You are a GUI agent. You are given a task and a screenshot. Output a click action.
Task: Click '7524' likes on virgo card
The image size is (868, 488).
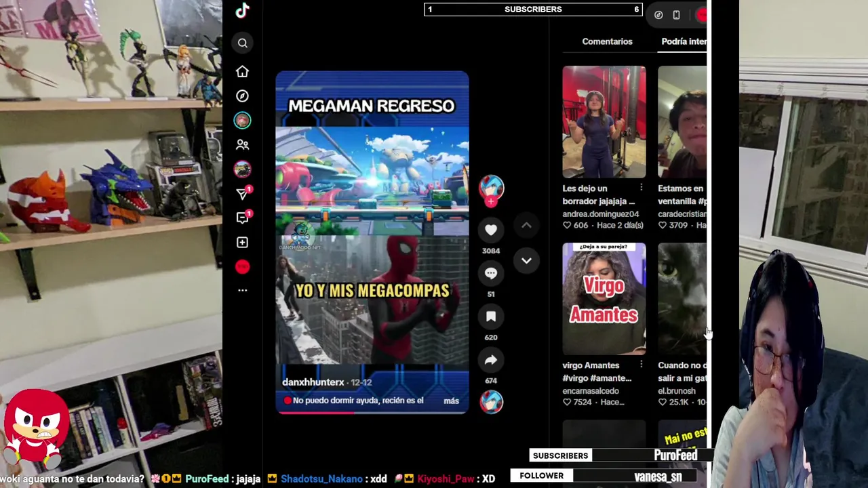coord(583,403)
